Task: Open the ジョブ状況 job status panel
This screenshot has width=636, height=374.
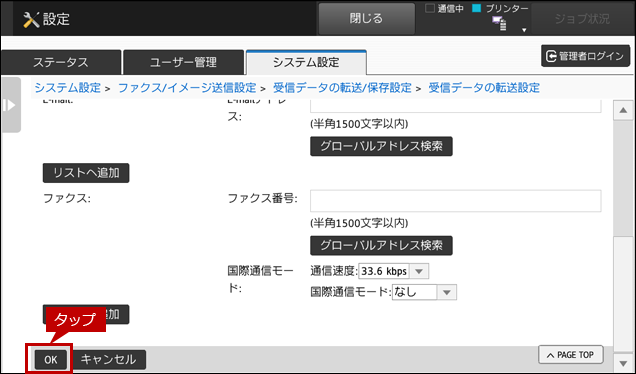Action: (582, 19)
